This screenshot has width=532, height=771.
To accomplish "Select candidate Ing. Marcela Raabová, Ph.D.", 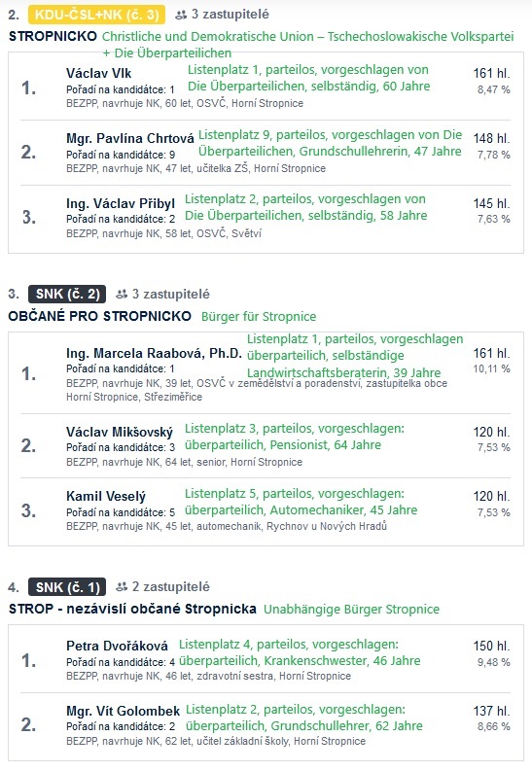I will coord(154,353).
